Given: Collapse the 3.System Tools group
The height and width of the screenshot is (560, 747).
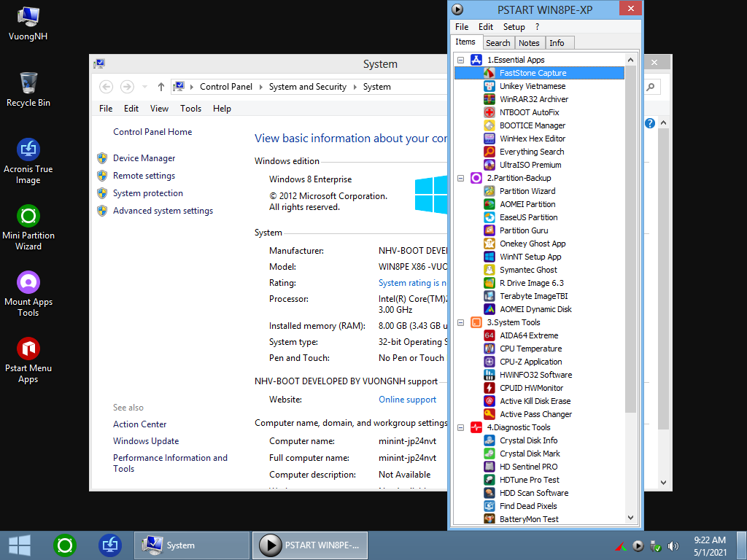Looking at the screenshot, I should tap(461, 322).
